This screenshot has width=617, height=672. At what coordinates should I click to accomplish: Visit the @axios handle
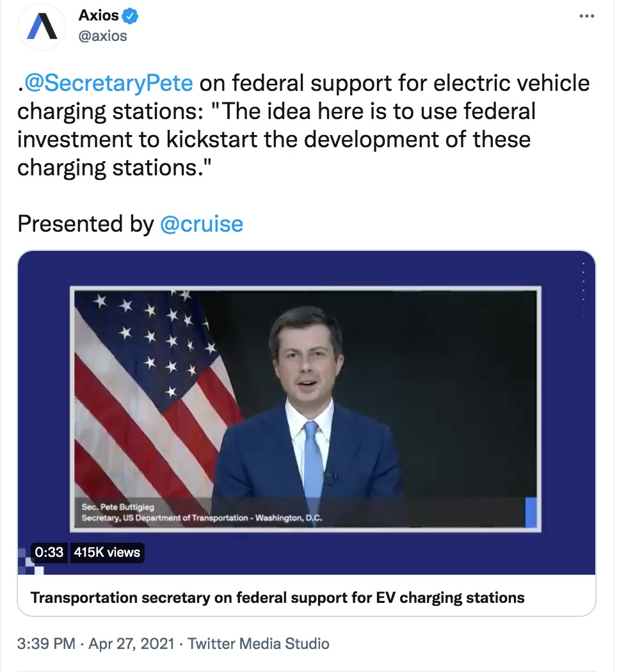(x=102, y=36)
